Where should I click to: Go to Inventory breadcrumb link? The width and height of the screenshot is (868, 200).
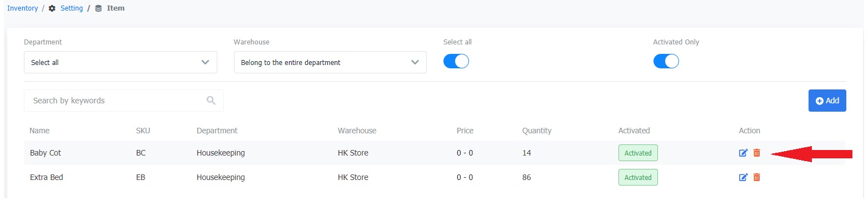[23, 8]
